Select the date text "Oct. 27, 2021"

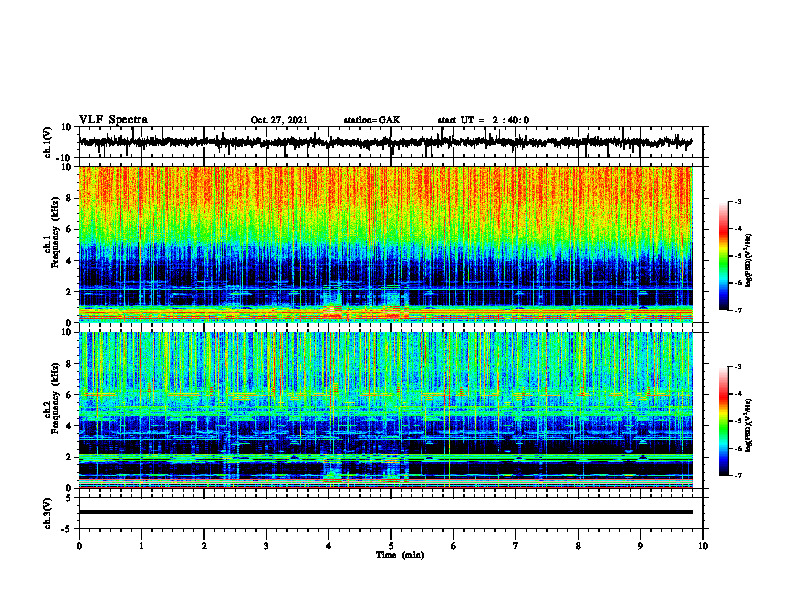pyautogui.click(x=279, y=120)
